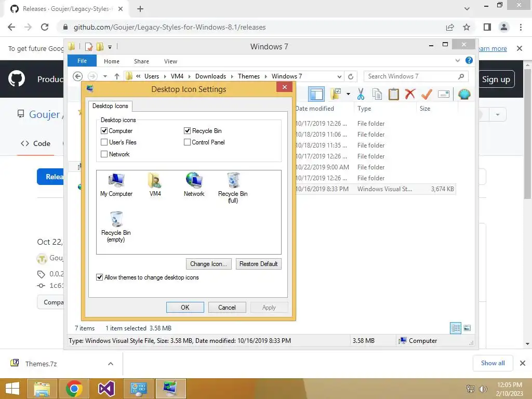Image resolution: width=532 pixels, height=399 pixels.
Task: Open Themes.7z download options chevron
Action: pyautogui.click(x=111, y=364)
